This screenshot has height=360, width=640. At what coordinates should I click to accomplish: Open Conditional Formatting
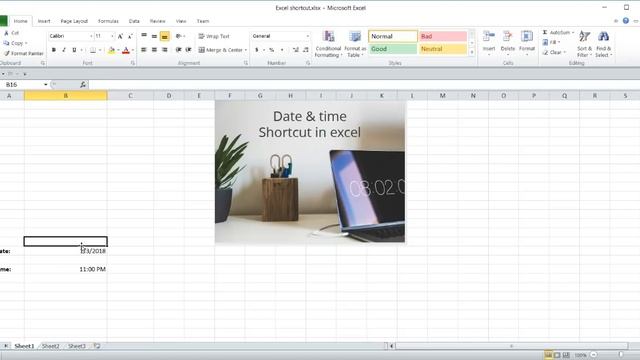pyautogui.click(x=328, y=44)
